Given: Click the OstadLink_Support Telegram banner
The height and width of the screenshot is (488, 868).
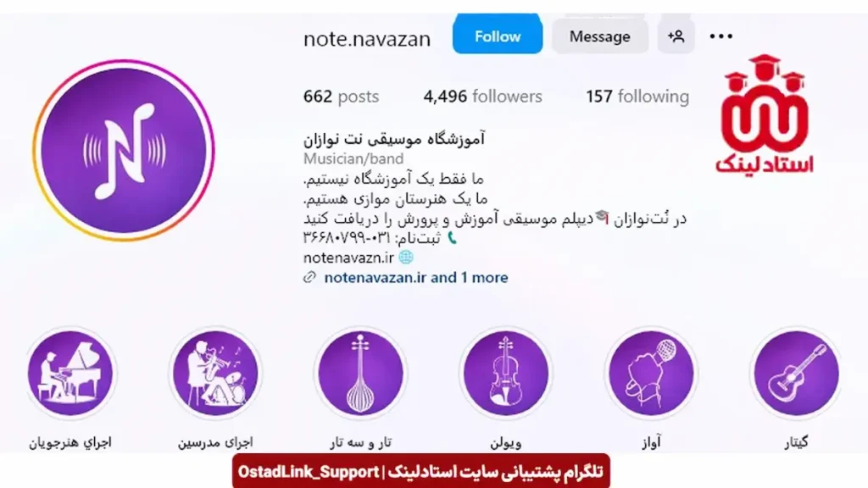Looking at the screenshot, I should point(421,471).
